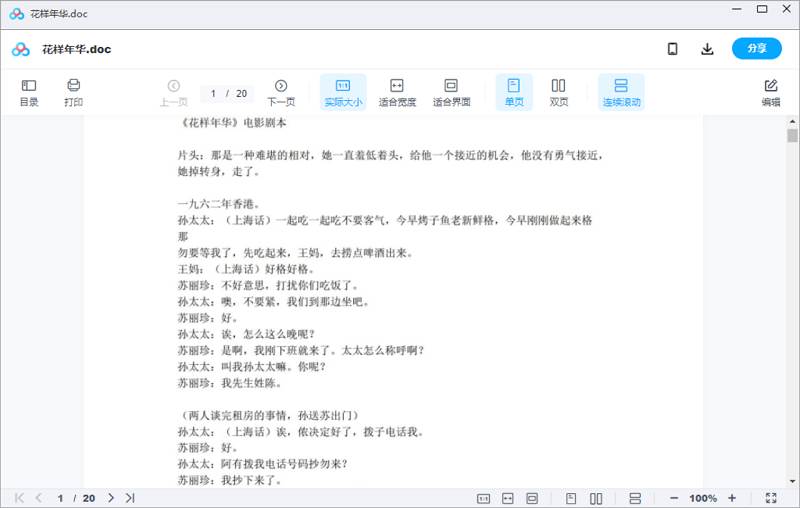The height and width of the screenshot is (508, 800).
Task: Set zoom to 适合宽度 fit width
Action: click(x=397, y=93)
